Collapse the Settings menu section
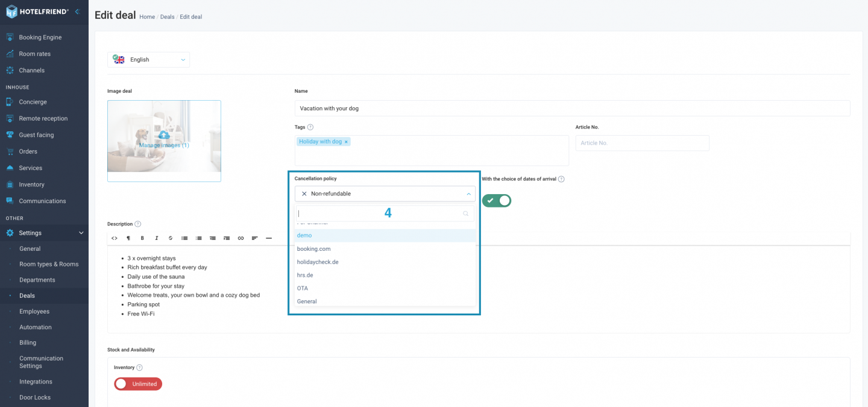The image size is (868, 407). 81,233
